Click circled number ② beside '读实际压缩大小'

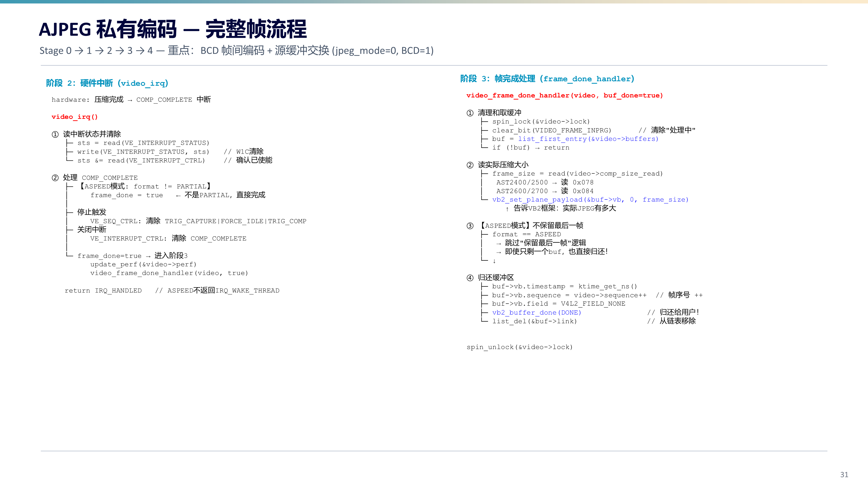[470, 165]
